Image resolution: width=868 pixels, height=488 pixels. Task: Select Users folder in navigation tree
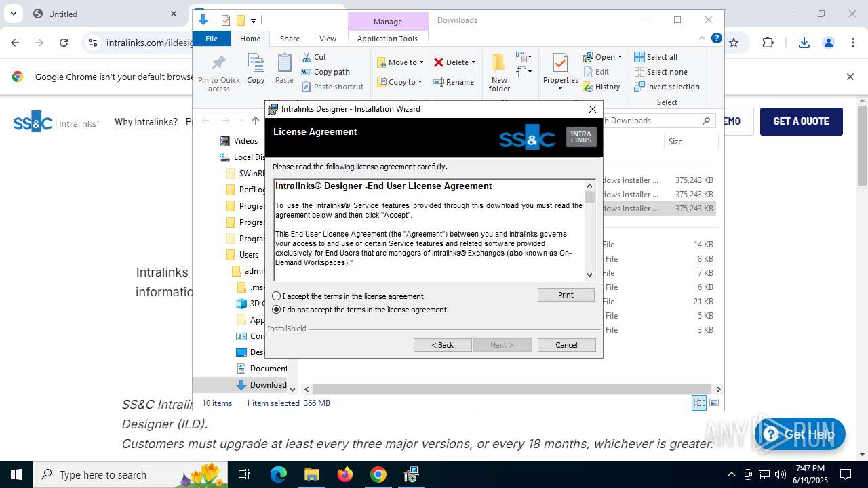[x=249, y=255]
